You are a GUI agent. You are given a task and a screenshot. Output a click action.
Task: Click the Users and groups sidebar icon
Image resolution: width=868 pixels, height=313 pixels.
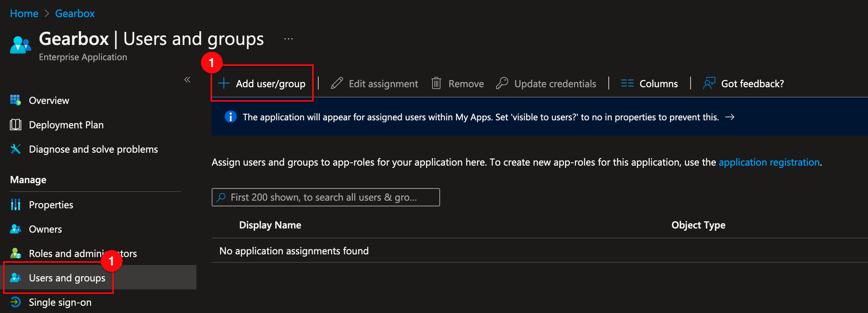click(16, 278)
